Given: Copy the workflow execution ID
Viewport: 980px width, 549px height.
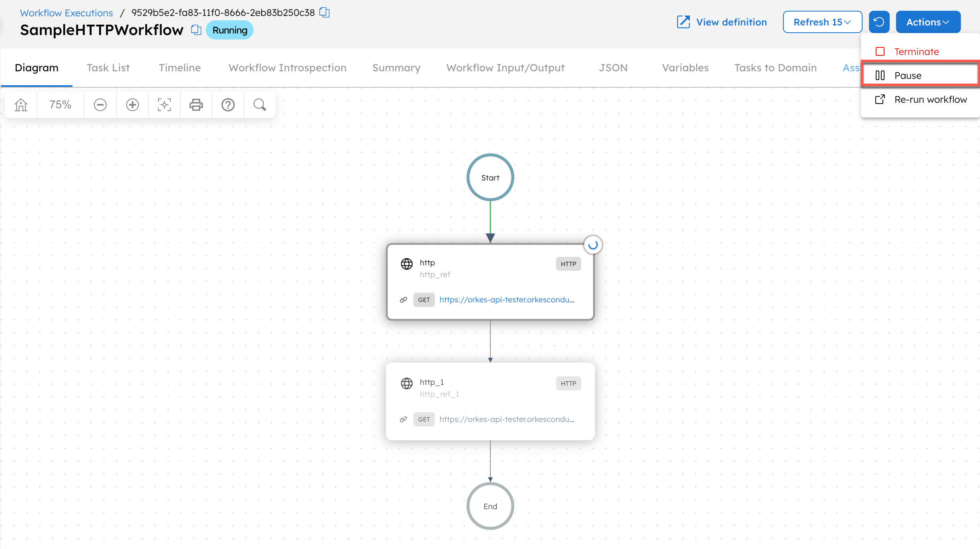Looking at the screenshot, I should pyautogui.click(x=325, y=12).
